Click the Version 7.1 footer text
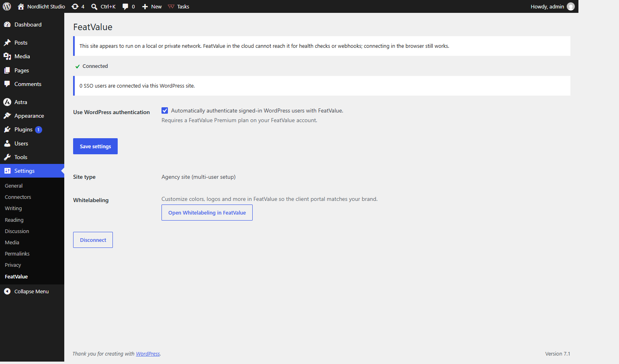The width and height of the screenshot is (619, 364). pos(558,354)
